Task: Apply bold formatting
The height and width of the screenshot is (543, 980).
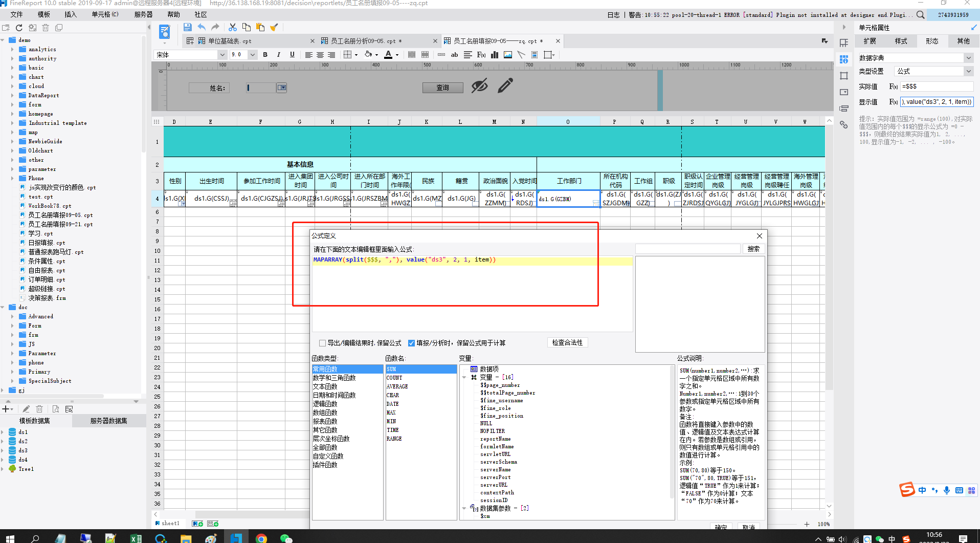Action: 265,55
